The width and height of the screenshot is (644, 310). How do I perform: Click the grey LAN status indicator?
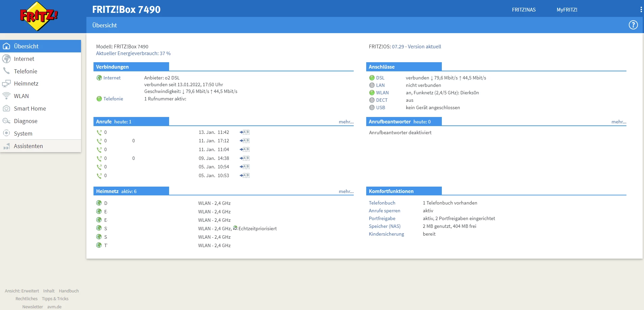(372, 85)
